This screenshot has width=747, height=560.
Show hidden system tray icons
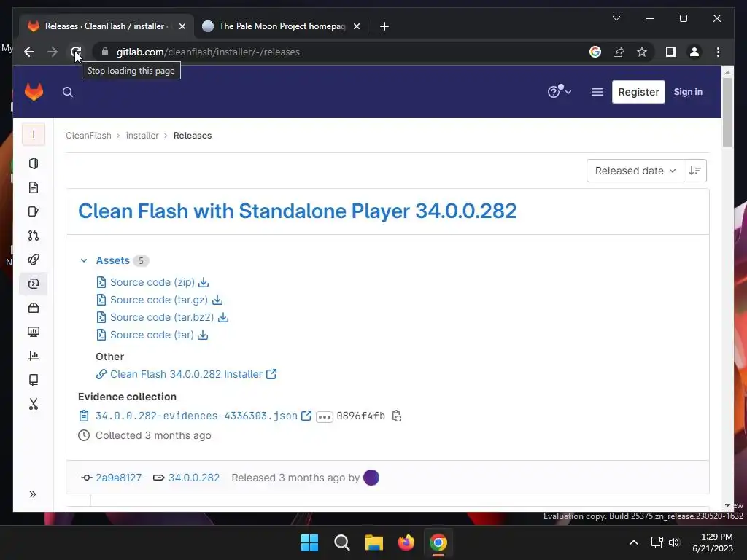click(x=634, y=542)
